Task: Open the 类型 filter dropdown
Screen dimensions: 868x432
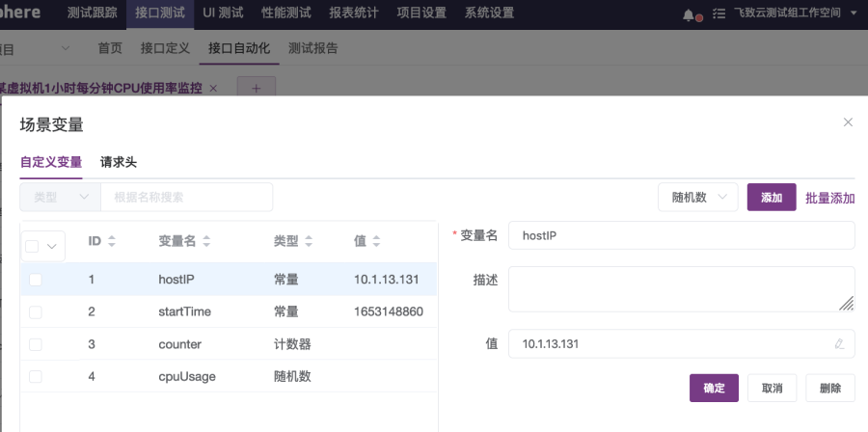Action: click(x=61, y=197)
